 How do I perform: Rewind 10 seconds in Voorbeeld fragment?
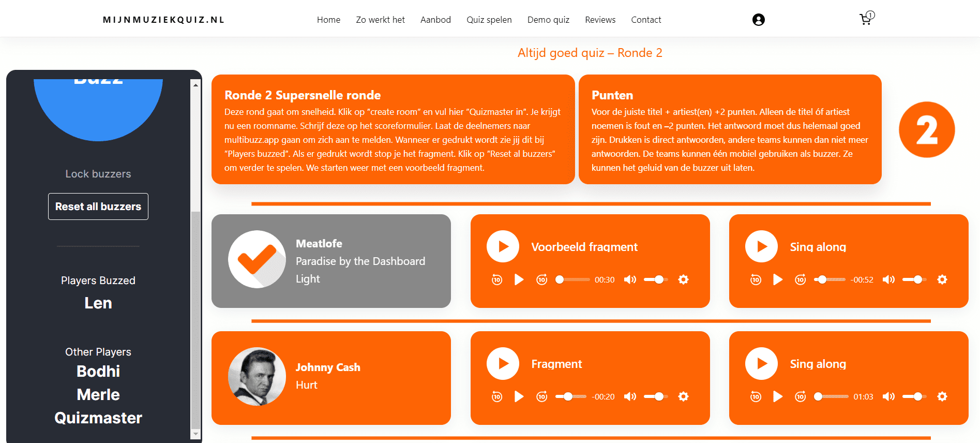[497, 280]
